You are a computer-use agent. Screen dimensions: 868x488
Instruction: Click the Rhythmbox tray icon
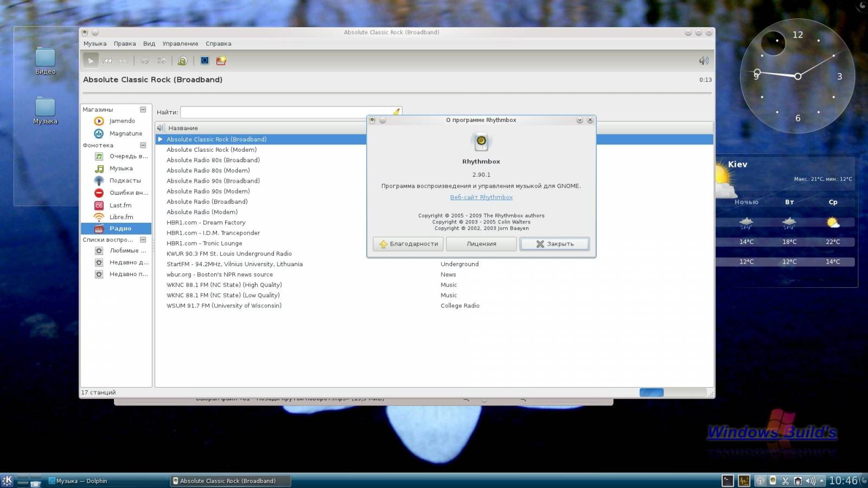click(x=773, y=480)
